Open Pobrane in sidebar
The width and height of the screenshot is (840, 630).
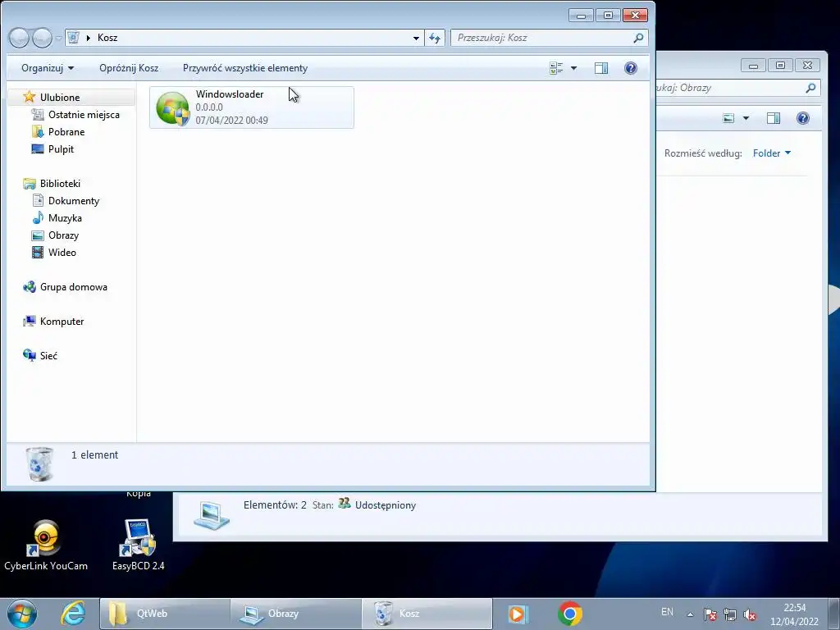pyautogui.click(x=66, y=131)
